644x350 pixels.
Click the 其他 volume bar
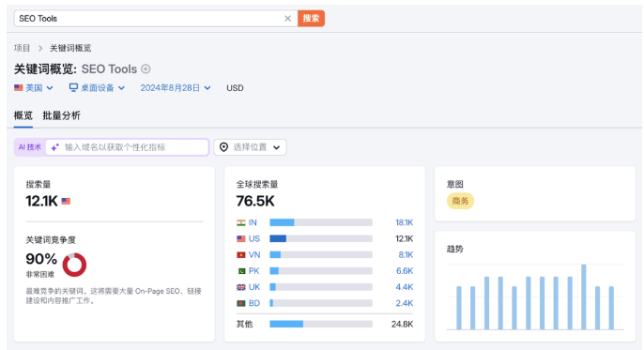click(x=321, y=324)
